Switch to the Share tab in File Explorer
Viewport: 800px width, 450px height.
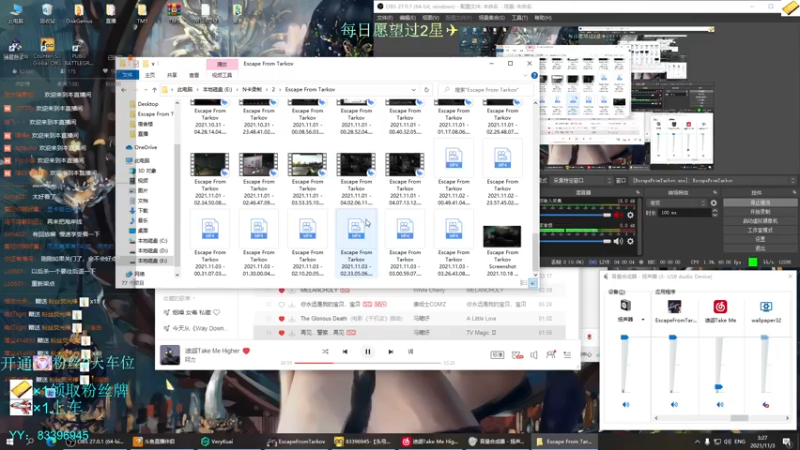tap(172, 75)
